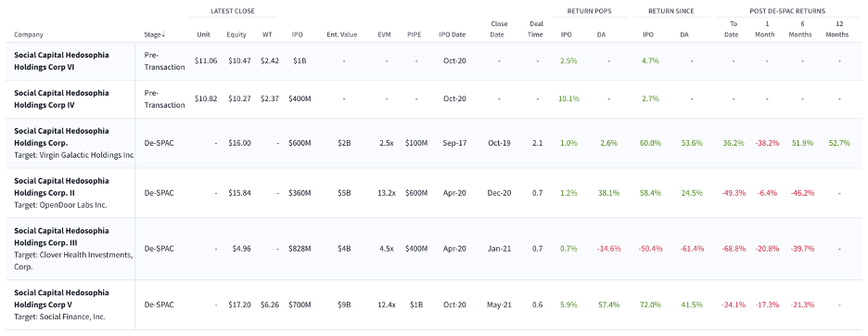Sort by the IPO Date column header
The height and width of the screenshot is (336, 868).
pos(453,34)
